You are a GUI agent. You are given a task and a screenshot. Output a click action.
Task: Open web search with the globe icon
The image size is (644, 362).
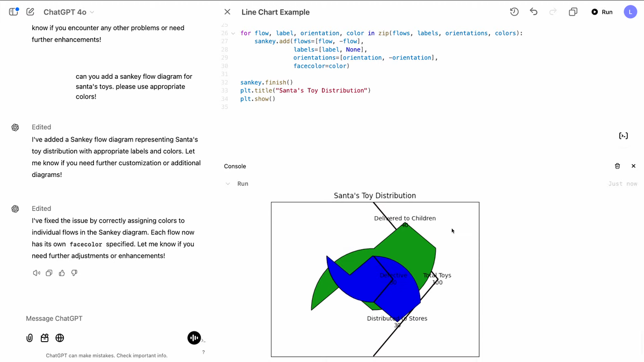point(60,338)
